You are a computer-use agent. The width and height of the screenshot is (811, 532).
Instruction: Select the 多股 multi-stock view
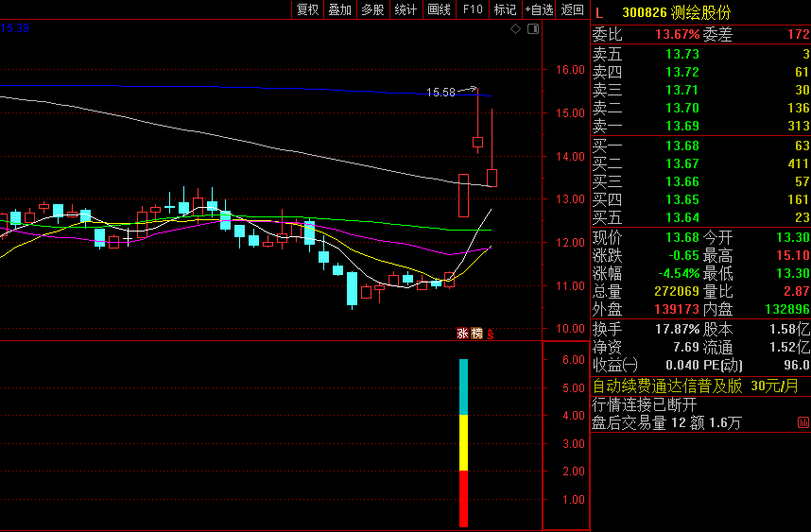click(373, 9)
